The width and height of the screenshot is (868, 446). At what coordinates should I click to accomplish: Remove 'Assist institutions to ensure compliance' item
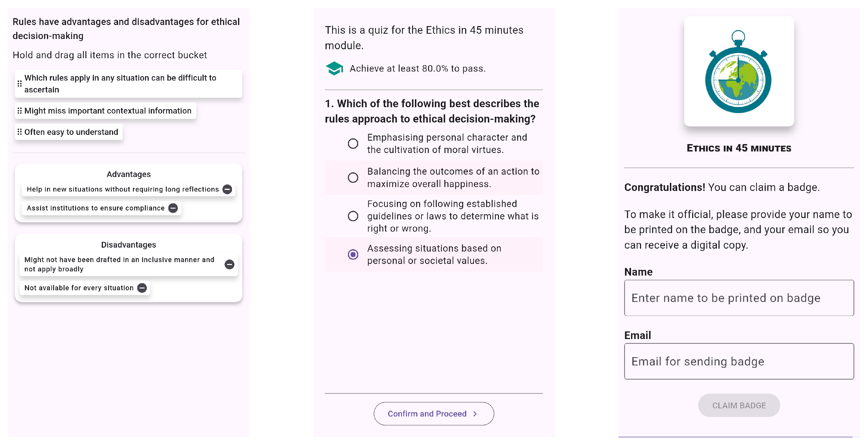click(173, 208)
